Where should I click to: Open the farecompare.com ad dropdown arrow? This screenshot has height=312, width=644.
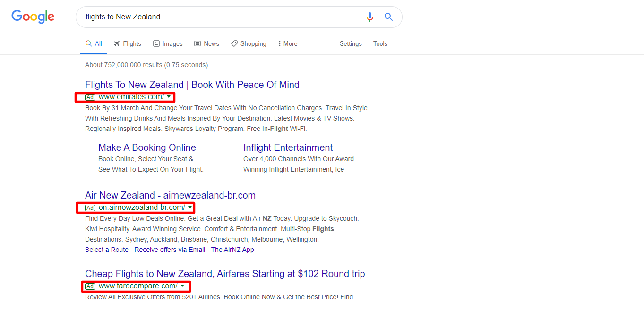[x=182, y=286]
